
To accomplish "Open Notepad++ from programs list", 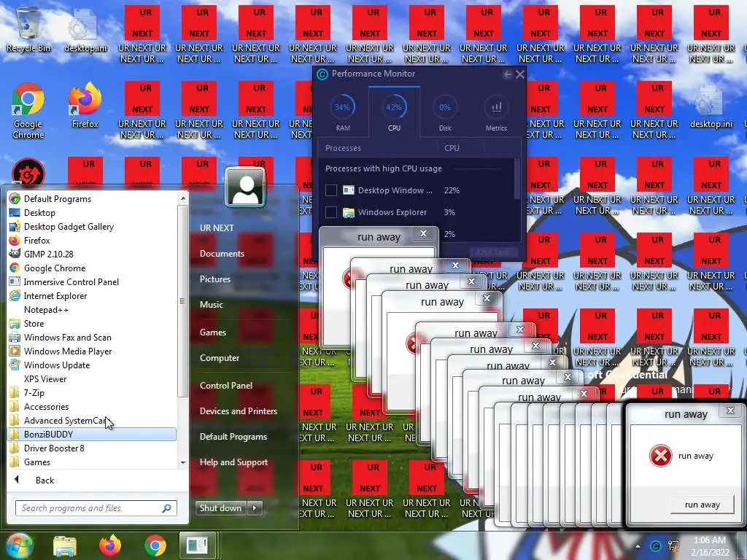I will point(46,309).
